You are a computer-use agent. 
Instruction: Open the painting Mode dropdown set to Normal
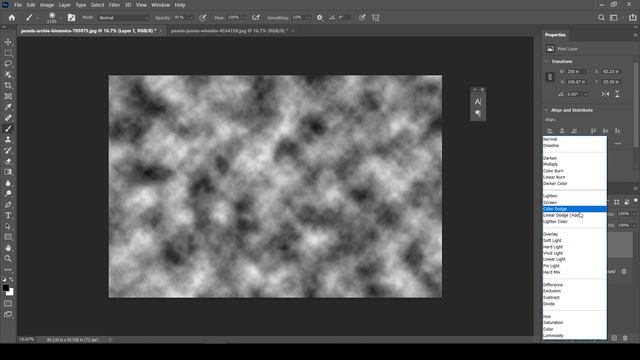124,18
